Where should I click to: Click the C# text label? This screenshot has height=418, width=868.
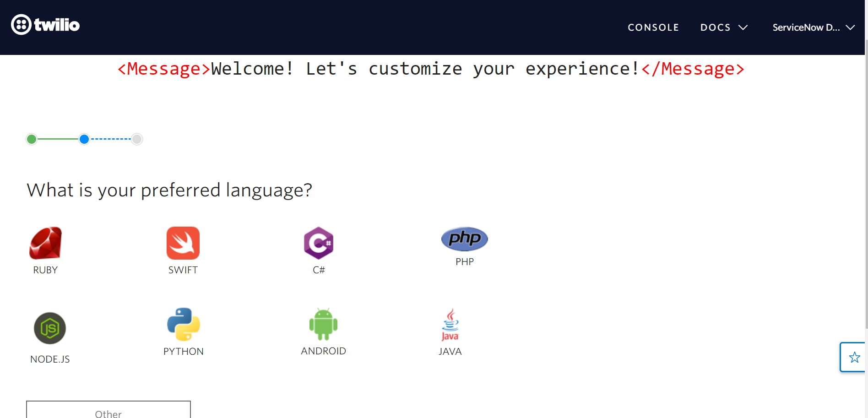click(x=319, y=270)
